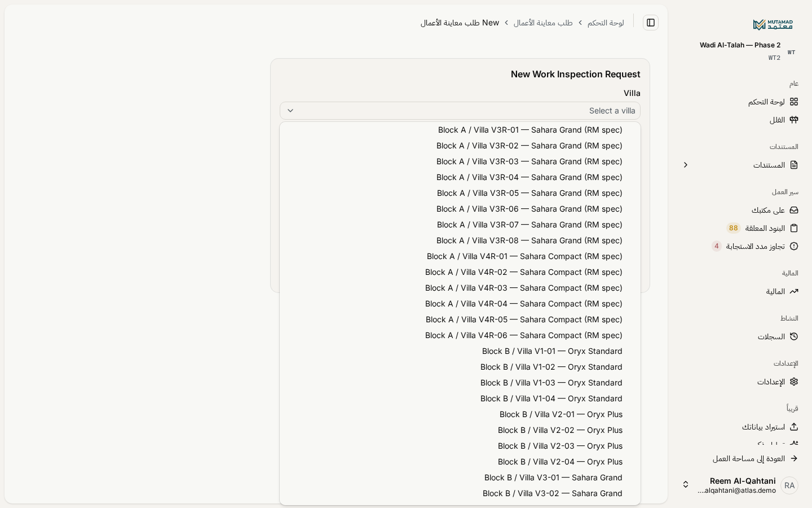Open the Select a villa combo box
The image size is (812, 508).
(460, 111)
